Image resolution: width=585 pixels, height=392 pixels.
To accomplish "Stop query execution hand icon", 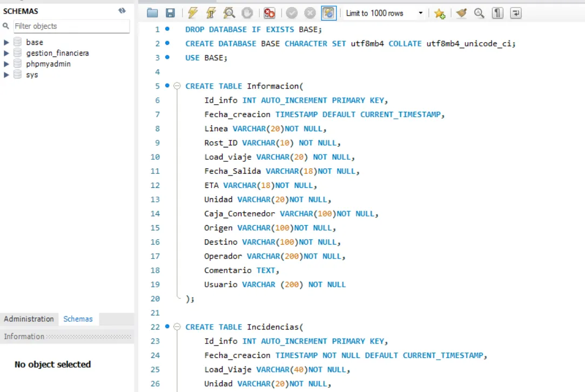I will pos(247,13).
